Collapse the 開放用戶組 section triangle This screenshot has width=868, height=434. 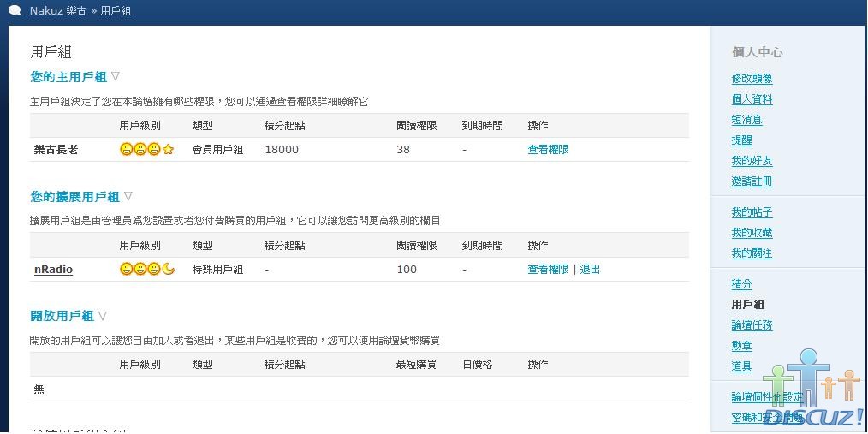pos(103,316)
